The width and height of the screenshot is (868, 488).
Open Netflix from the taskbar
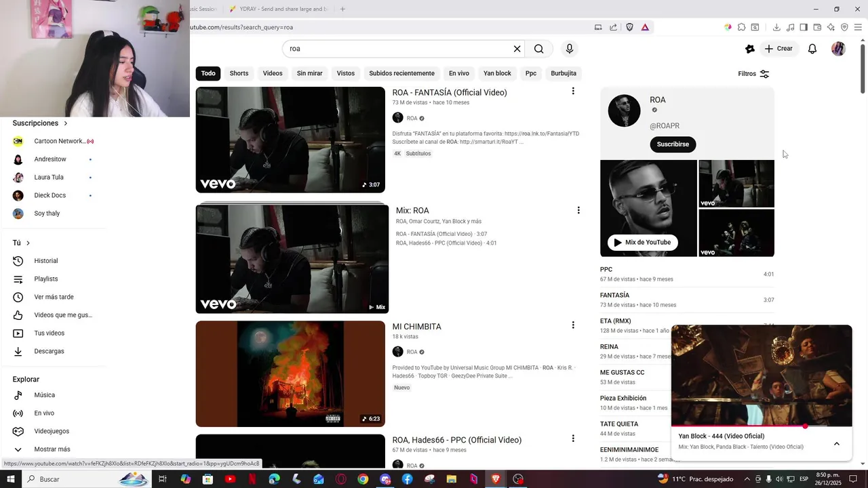coord(252,479)
